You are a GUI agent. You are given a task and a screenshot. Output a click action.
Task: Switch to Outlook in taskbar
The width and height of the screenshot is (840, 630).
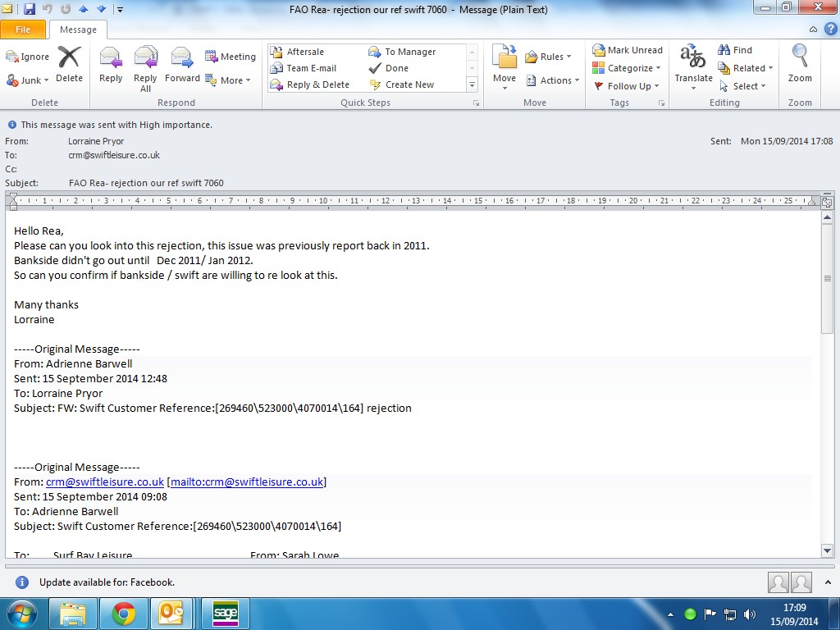click(171, 614)
